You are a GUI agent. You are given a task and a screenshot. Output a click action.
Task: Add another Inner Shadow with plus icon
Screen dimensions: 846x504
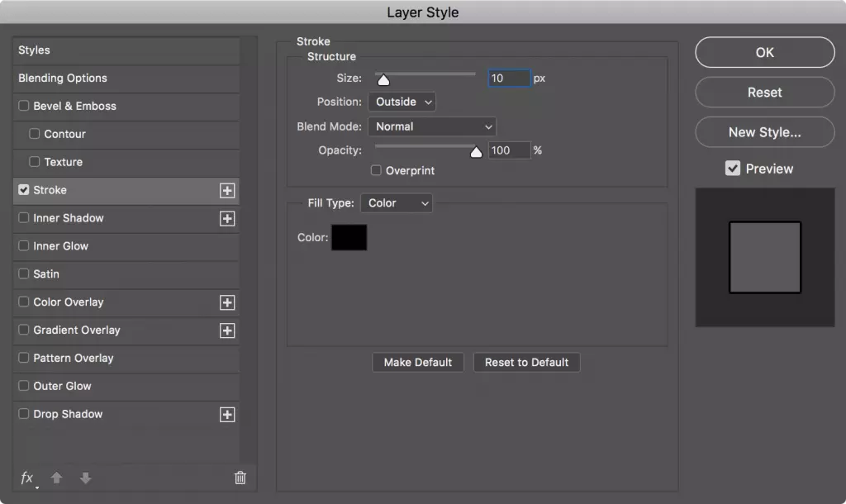[x=227, y=219]
